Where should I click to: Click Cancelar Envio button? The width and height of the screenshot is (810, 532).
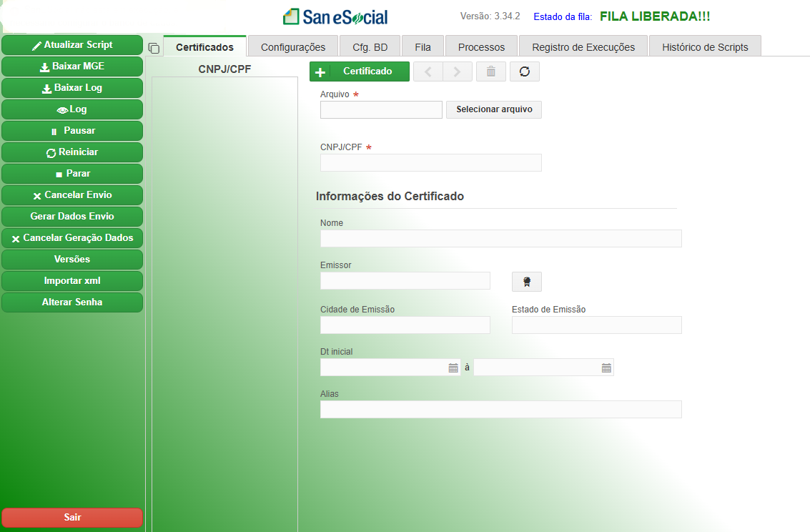point(72,195)
